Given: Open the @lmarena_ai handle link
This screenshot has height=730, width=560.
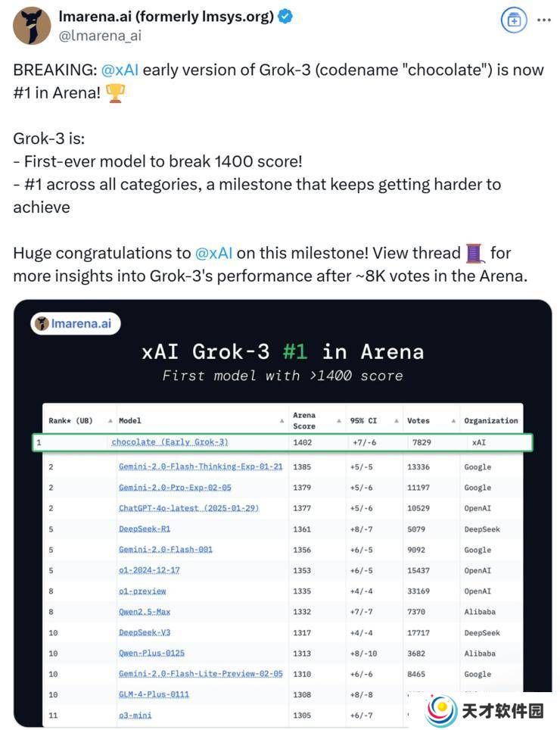Looking at the screenshot, I should pos(100,36).
